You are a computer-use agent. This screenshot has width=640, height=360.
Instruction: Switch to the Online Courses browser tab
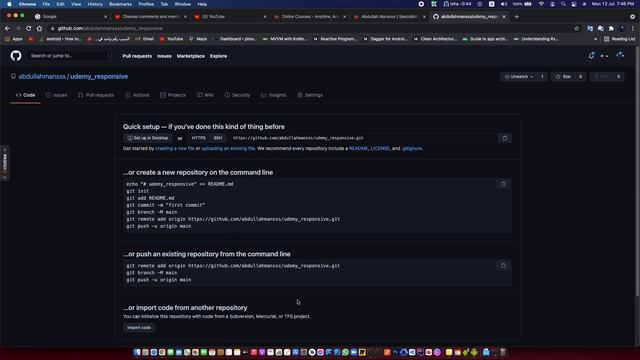click(x=310, y=17)
